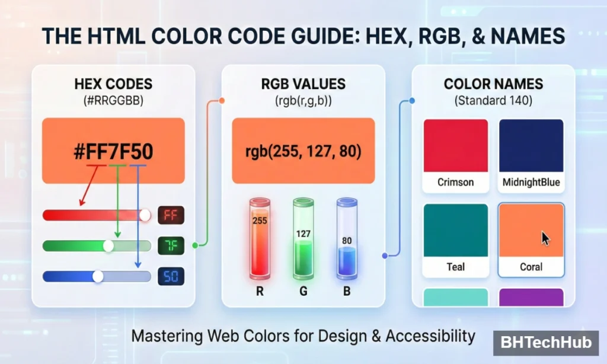Screen dimensions: 607x364
Task: Click the #FF7F50 orange preview block
Action: coord(113,150)
